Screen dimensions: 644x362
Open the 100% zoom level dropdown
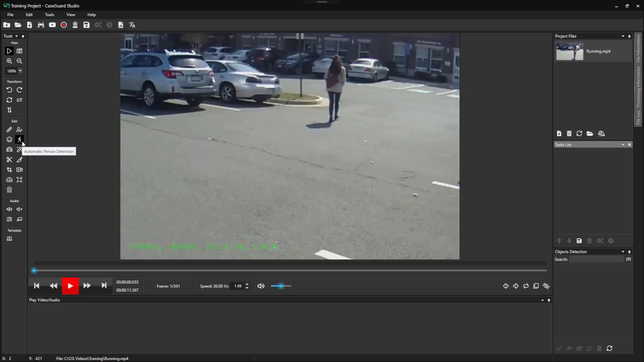click(20, 71)
